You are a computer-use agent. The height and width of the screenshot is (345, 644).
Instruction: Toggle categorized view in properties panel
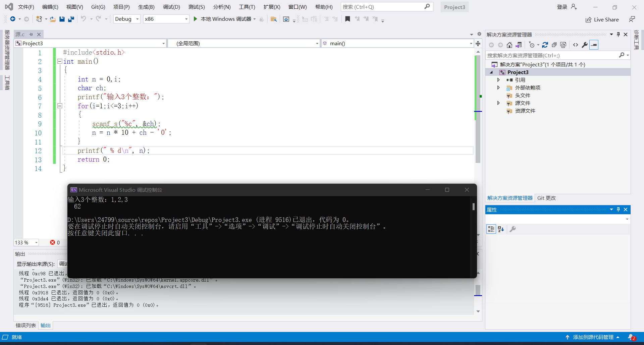(491, 229)
